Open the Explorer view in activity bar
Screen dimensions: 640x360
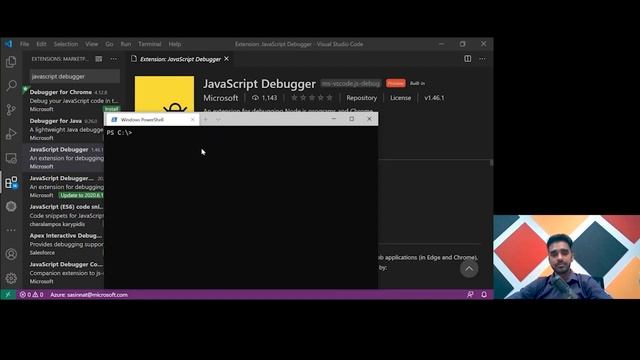point(11,62)
